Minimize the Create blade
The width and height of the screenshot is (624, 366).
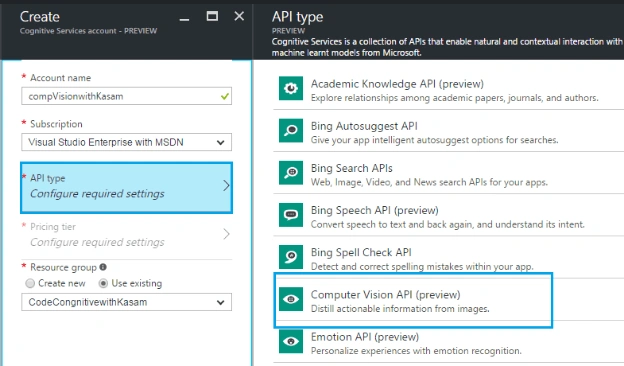coord(184,19)
